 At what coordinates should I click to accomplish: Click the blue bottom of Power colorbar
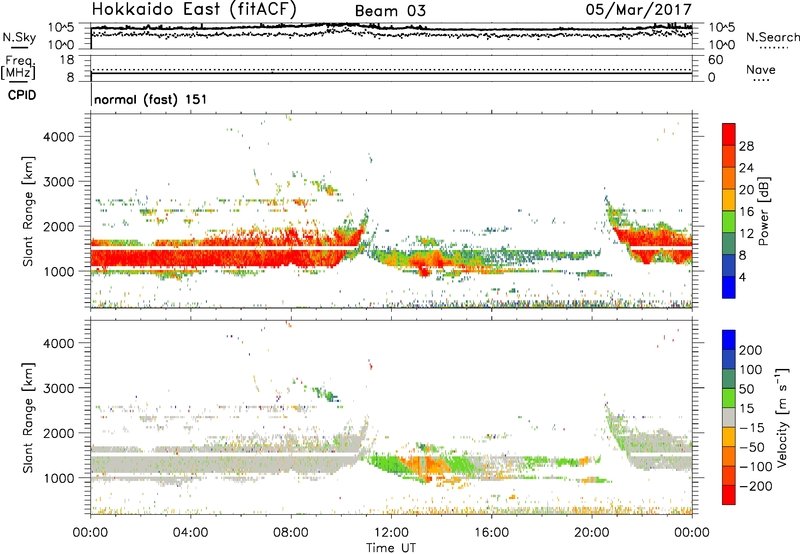coord(729,287)
